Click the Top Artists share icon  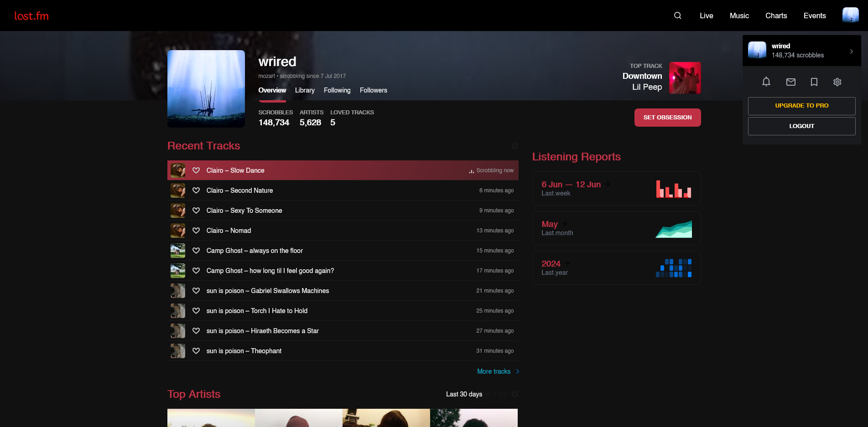[x=503, y=394]
